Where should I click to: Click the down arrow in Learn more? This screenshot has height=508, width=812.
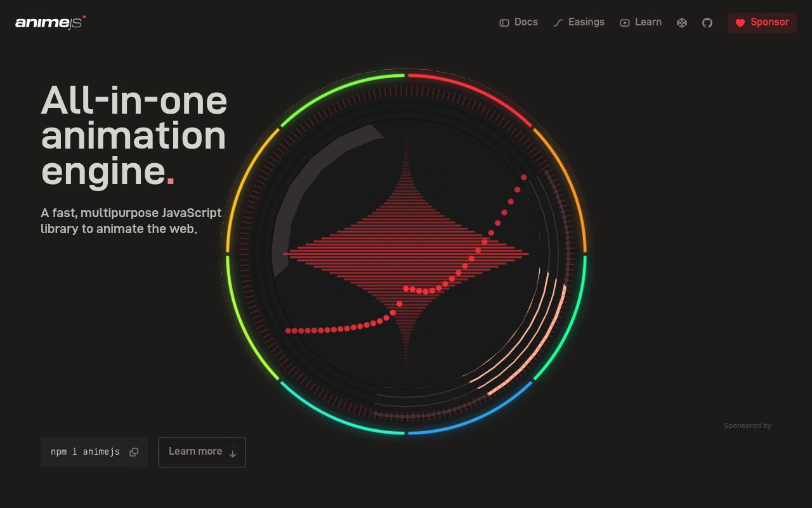click(x=233, y=453)
